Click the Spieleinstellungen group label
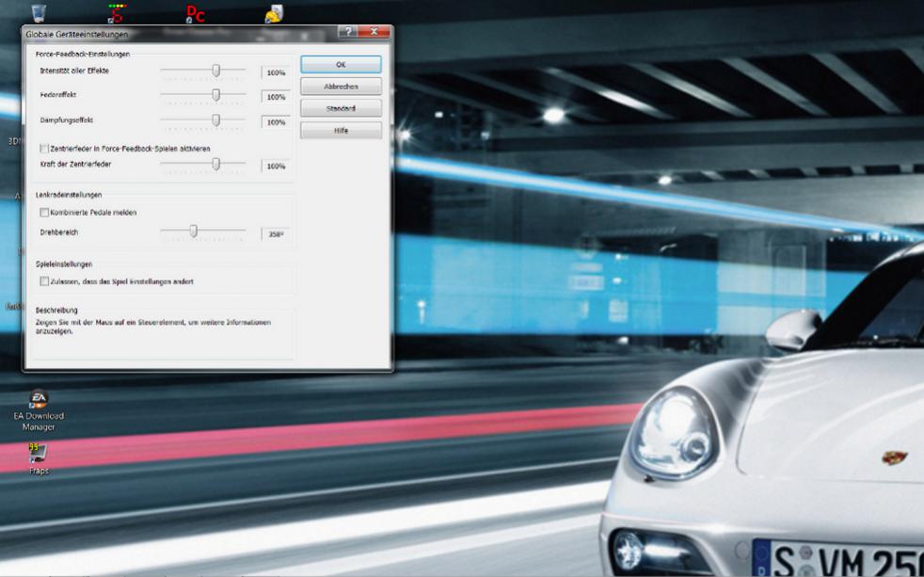924x577 pixels. click(x=64, y=264)
